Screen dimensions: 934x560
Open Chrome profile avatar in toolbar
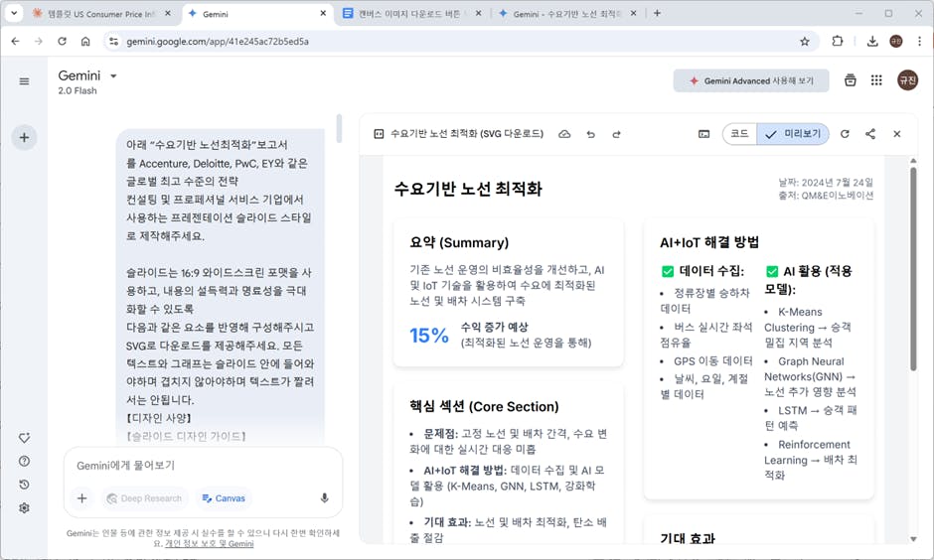pyautogui.click(x=896, y=41)
